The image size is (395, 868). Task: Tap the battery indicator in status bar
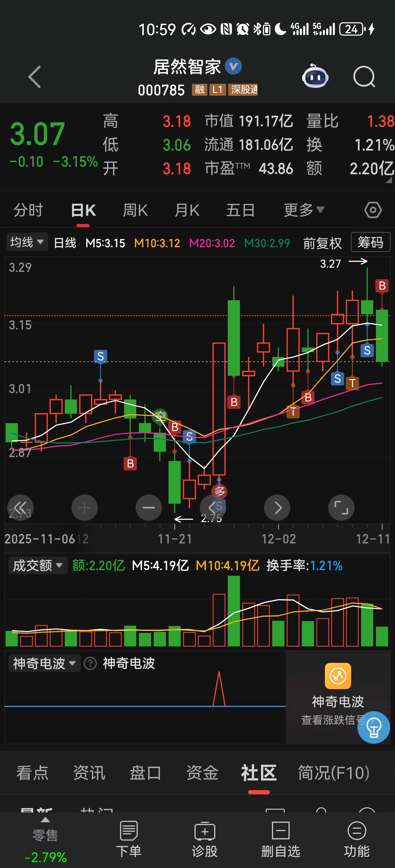pos(352,29)
